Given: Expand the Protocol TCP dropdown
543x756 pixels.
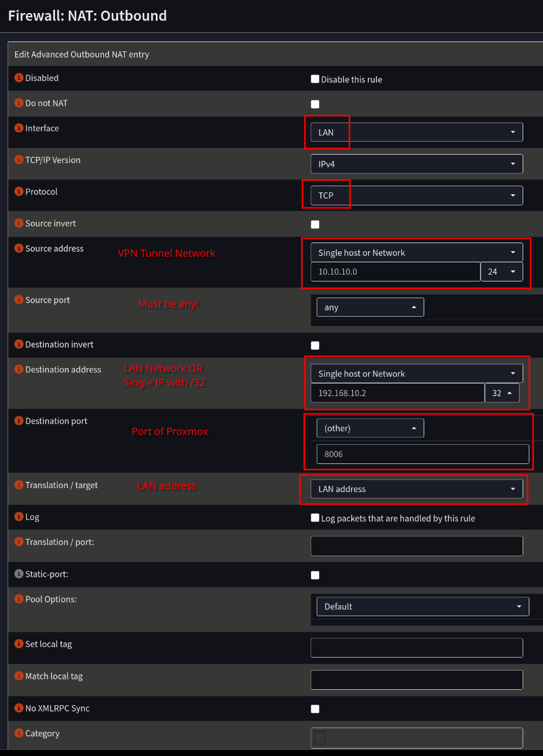Looking at the screenshot, I should 416,195.
